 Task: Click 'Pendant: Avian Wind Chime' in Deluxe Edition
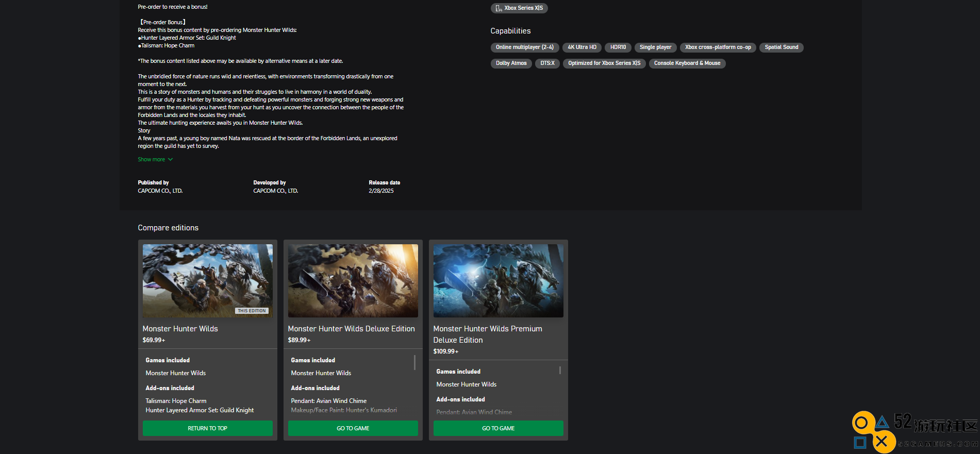329,401
